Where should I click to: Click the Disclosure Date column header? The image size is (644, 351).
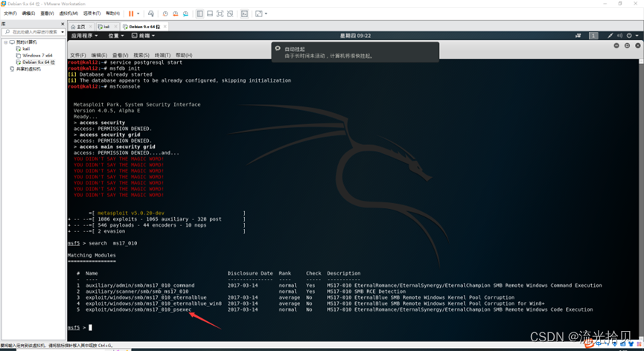pos(250,274)
